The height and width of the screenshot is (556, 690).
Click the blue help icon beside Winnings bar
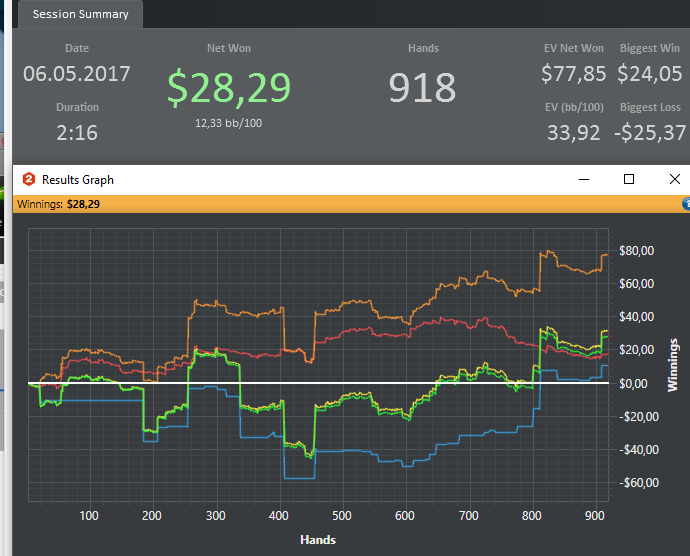(x=686, y=204)
